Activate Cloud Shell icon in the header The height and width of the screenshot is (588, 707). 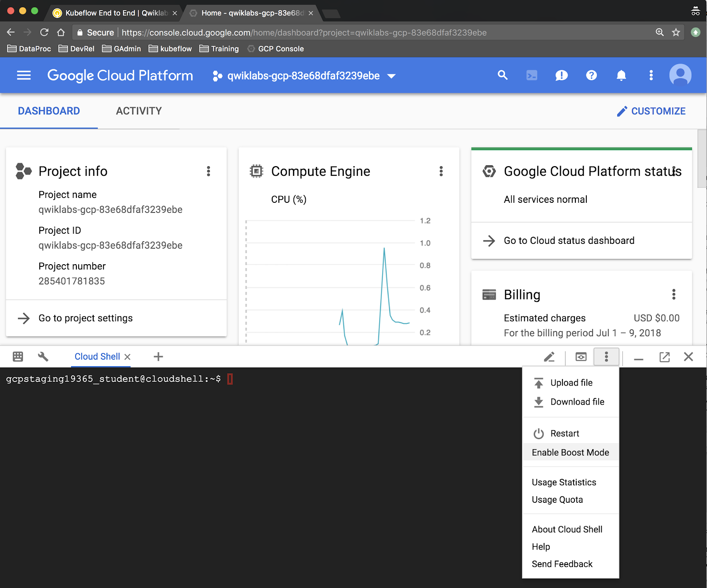tap(532, 76)
